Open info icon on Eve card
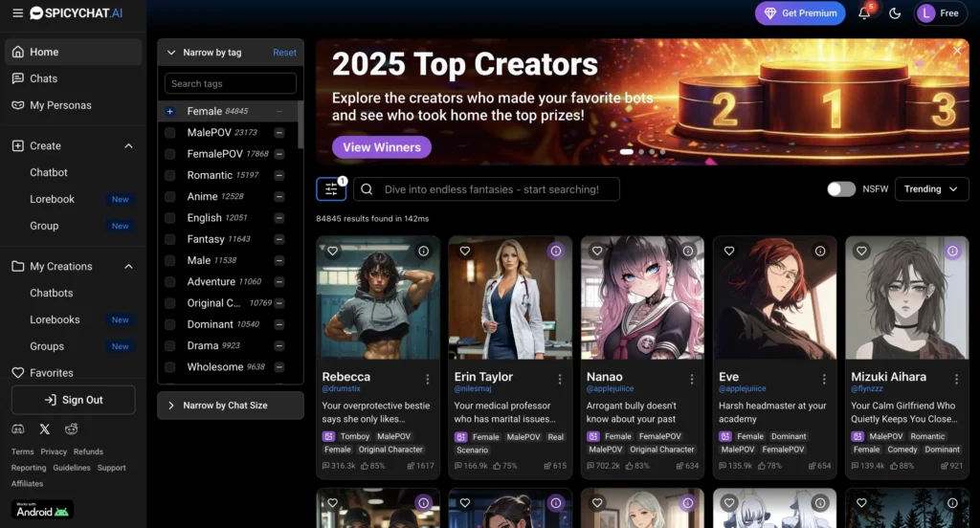 pyautogui.click(x=820, y=251)
